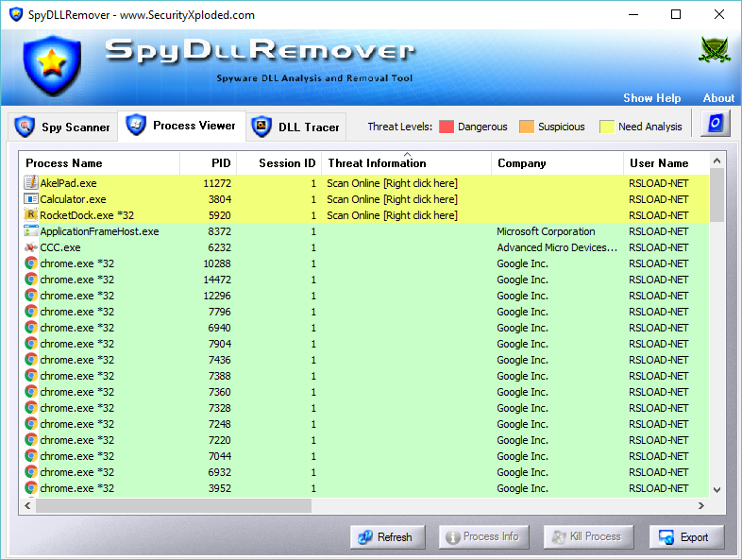Click the orange Suspicious threat swatch
This screenshot has height=560, width=742.
coord(526,127)
